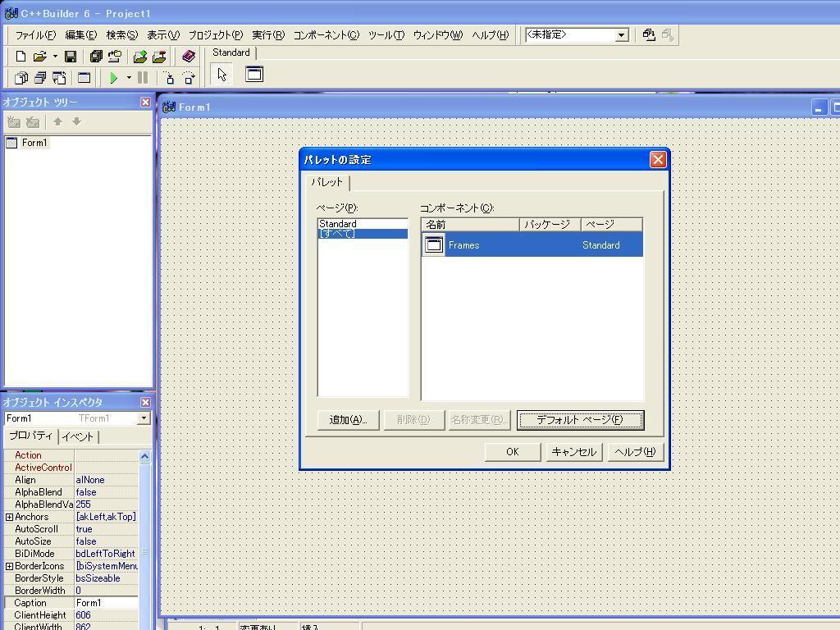840x630 pixels.
Task: Switch to the イベント tab in inspector
Action: coord(78,437)
